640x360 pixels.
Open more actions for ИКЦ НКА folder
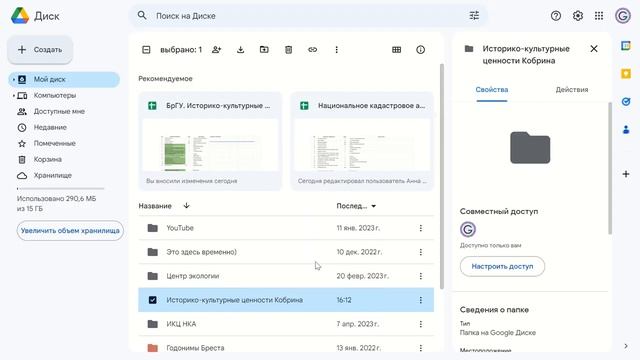(x=420, y=324)
